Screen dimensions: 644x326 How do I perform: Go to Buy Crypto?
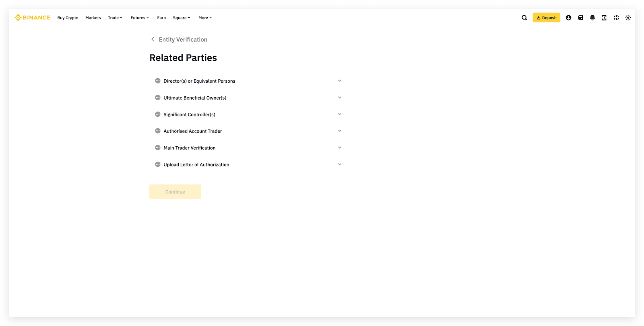pyautogui.click(x=68, y=18)
